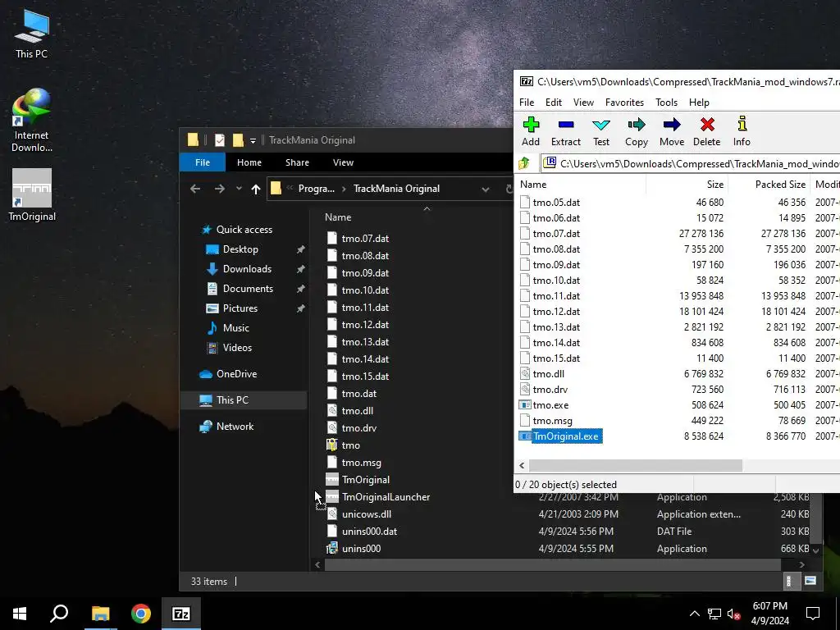Open Share tab in Explorer ribbon
Viewport: 840px width, 630px height.
click(x=297, y=162)
